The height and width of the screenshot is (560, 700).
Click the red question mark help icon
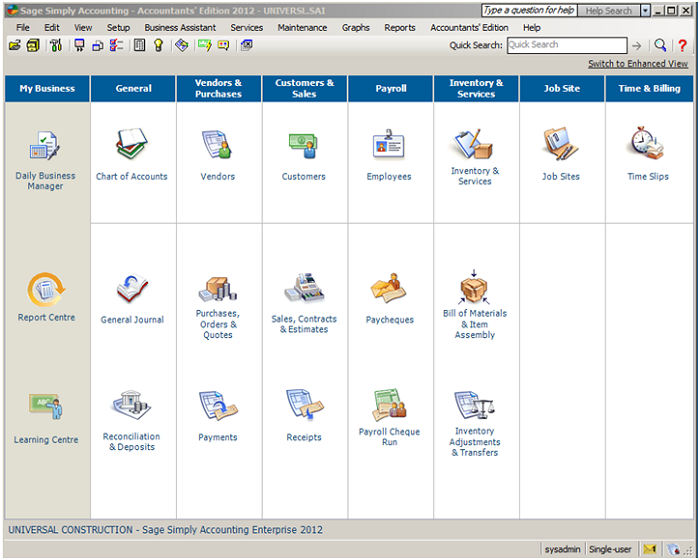coord(682,45)
